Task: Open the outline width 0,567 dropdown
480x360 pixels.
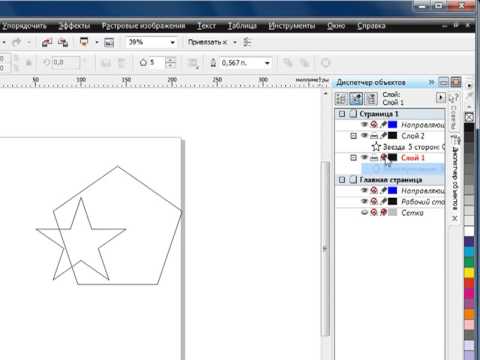Action: 267,63
